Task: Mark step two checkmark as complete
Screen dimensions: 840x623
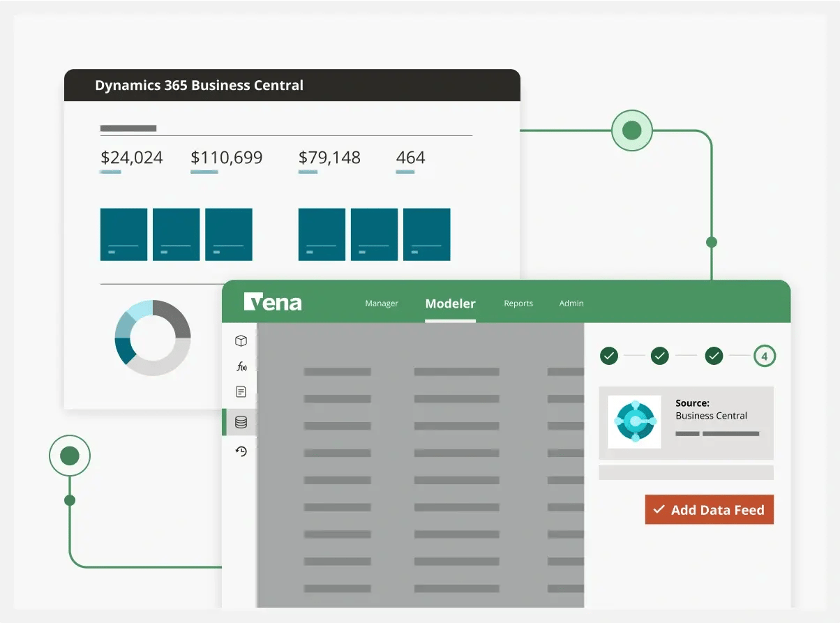Action: coord(659,356)
